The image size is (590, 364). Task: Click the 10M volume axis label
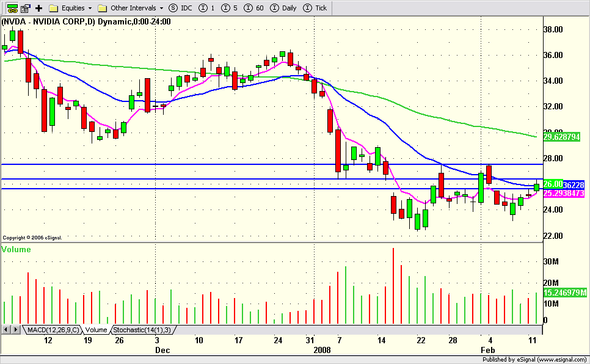(x=551, y=304)
